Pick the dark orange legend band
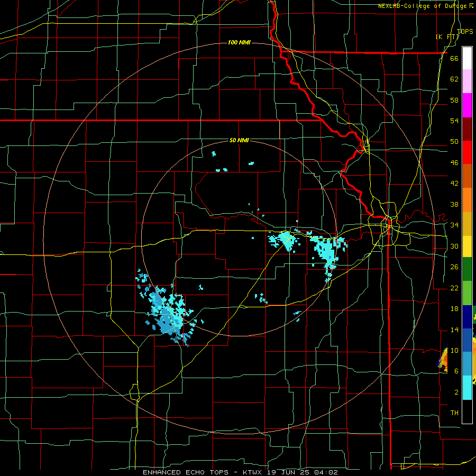476x476 pixels. click(467, 176)
